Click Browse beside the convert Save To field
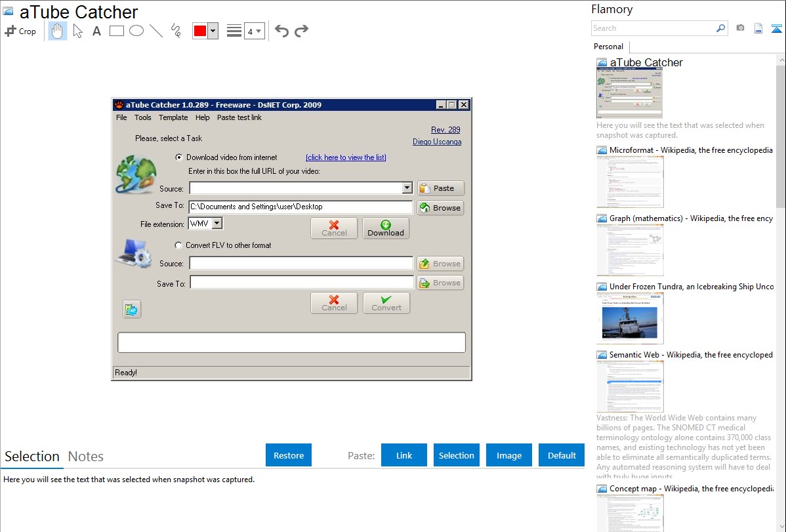 [x=441, y=282]
